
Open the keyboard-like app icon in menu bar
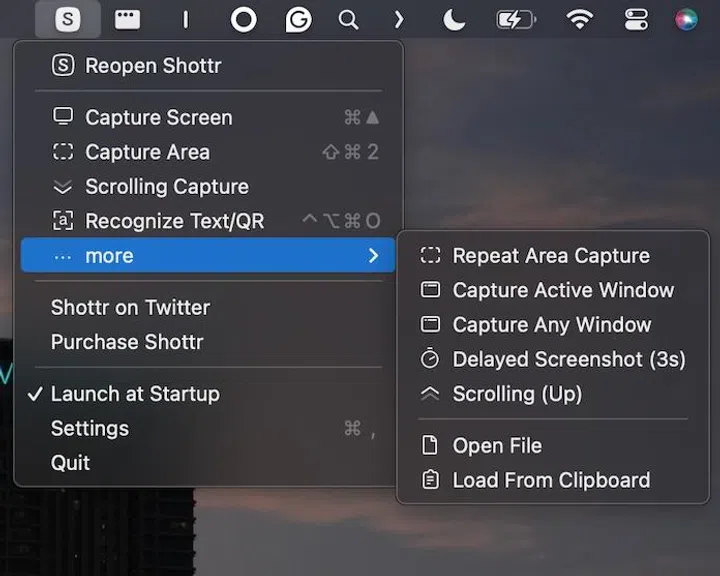127,20
